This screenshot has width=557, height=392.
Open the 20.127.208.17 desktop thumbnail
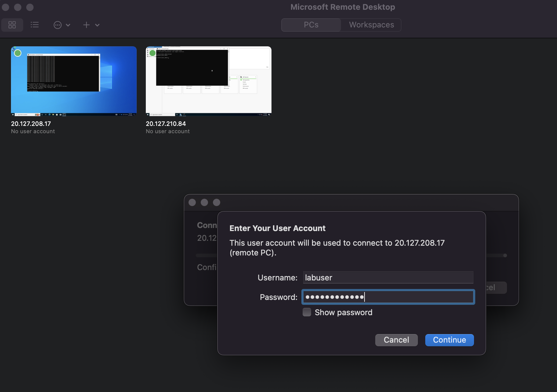[74, 81]
